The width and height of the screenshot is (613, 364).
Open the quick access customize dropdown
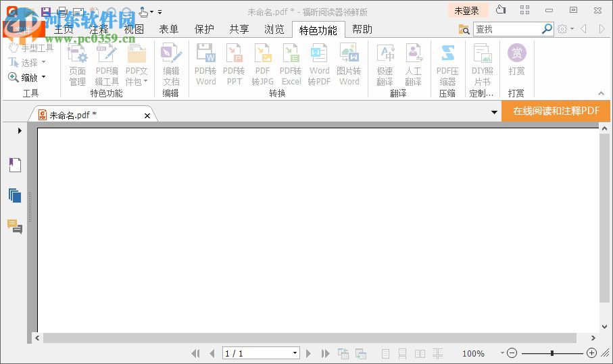point(160,12)
